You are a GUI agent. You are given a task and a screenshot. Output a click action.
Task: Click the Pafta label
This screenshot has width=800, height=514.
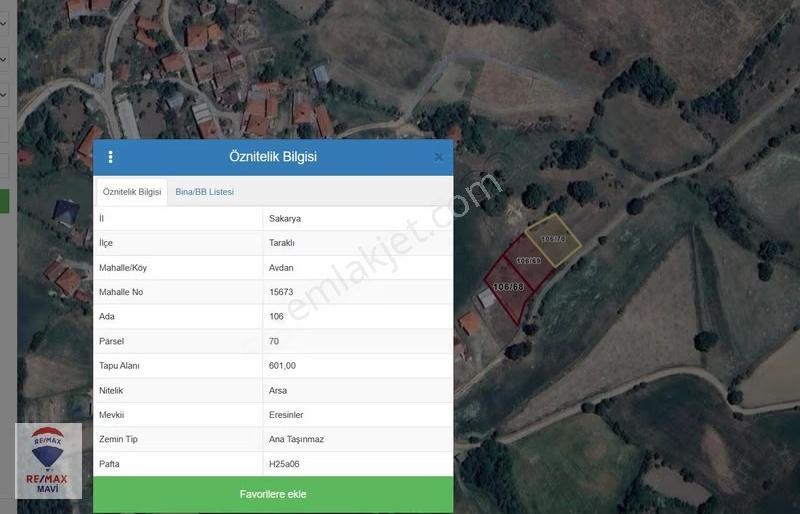point(109,464)
